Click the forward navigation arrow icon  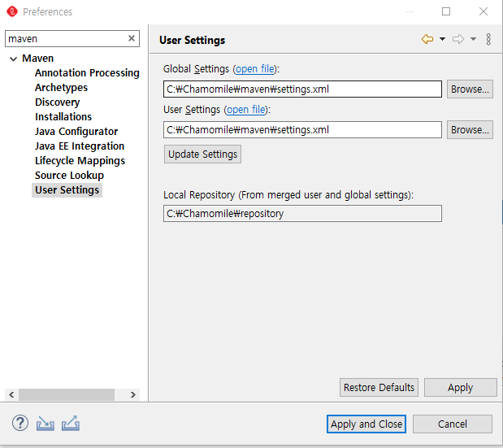tap(458, 39)
